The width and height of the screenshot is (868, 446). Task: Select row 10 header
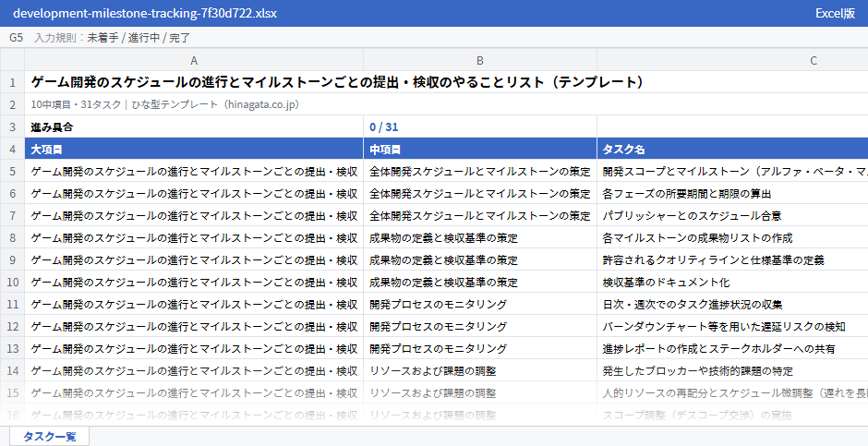tap(12, 283)
